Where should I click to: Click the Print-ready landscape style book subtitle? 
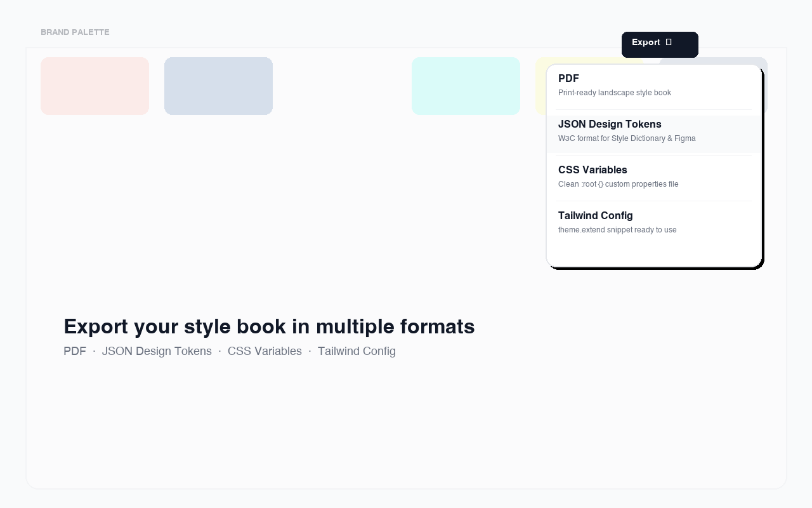[x=614, y=93]
